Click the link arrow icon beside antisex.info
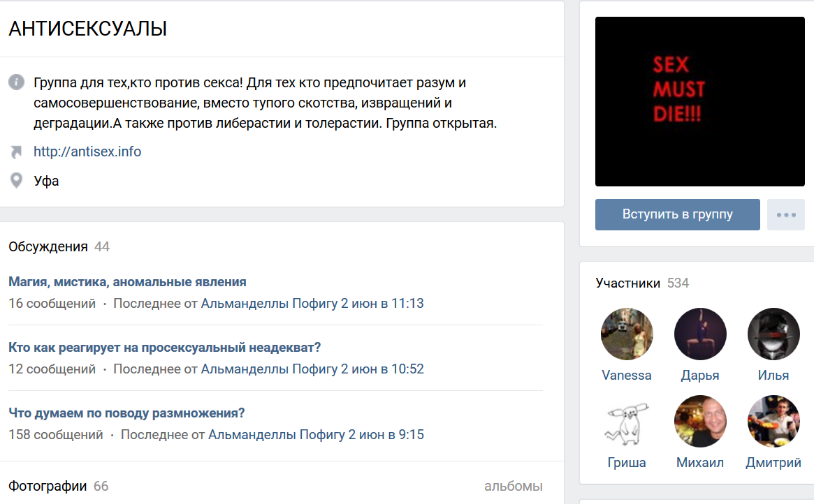This screenshot has width=814, height=504. point(16,151)
